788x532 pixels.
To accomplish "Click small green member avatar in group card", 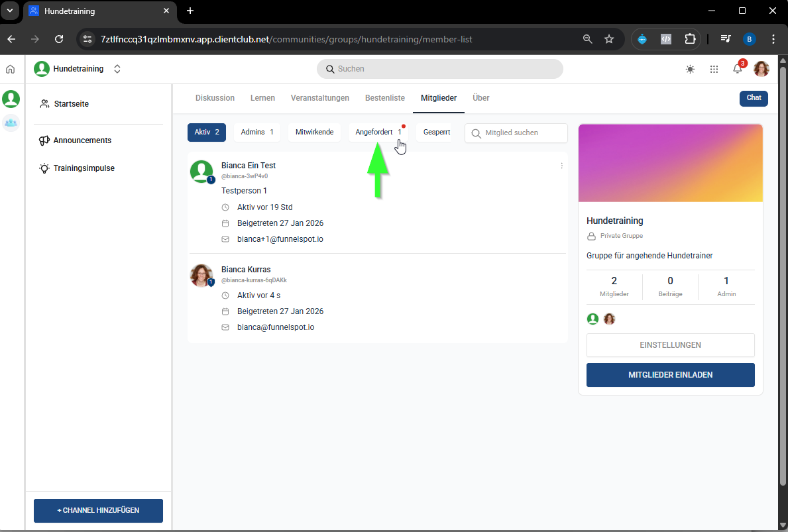I will (592, 319).
